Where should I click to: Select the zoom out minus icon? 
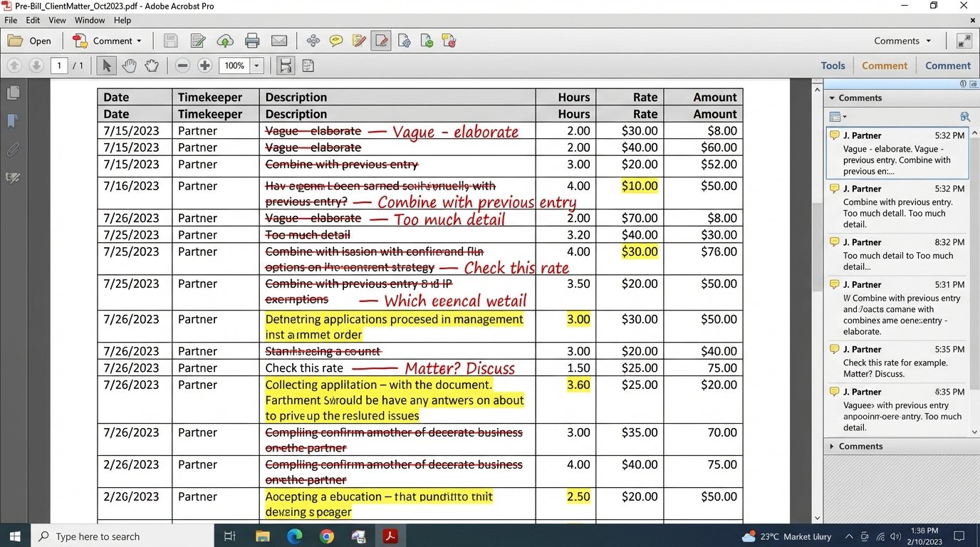tap(182, 66)
